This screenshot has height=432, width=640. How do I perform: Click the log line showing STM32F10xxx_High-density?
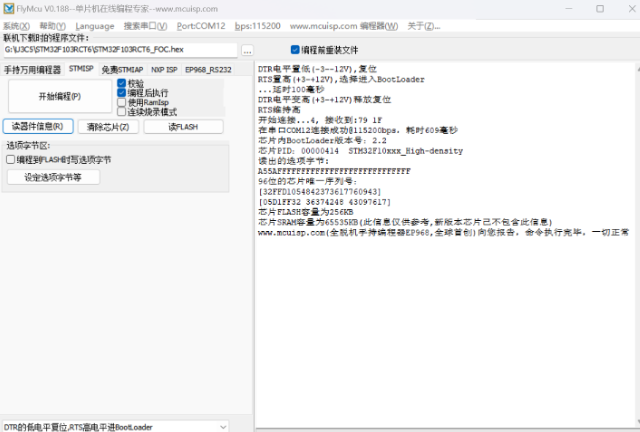(x=360, y=151)
